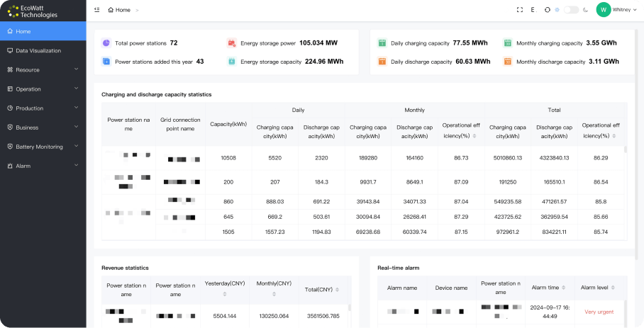644x328 pixels.
Task: Toggle the light/dark theme switch
Action: pos(571,10)
